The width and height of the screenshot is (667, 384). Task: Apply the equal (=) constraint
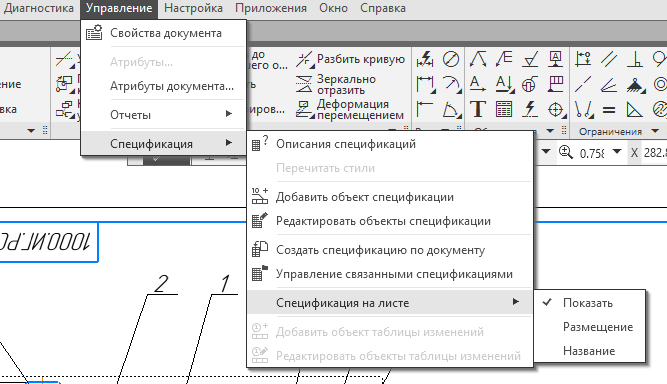tap(609, 110)
